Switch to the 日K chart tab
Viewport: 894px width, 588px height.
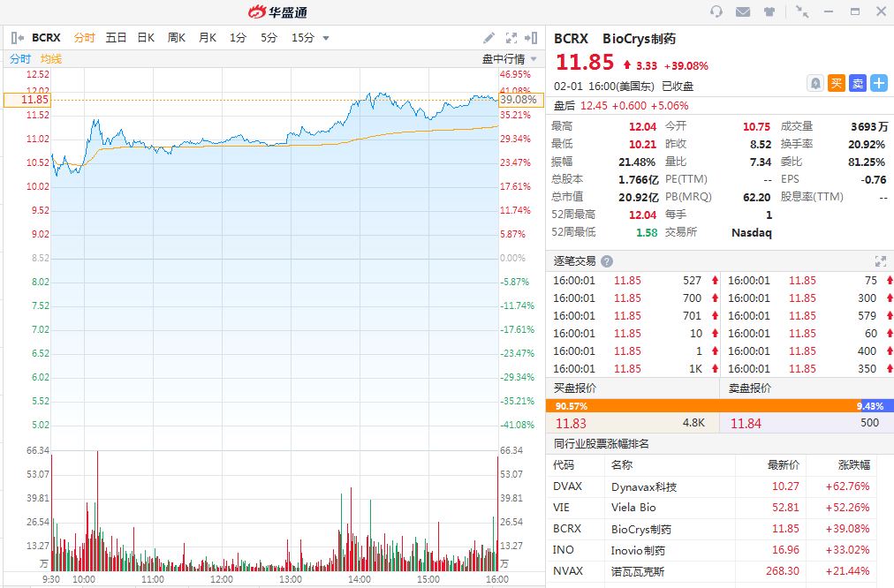point(146,38)
